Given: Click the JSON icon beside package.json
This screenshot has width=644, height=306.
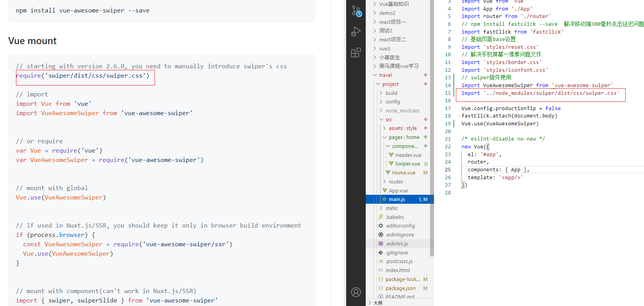Looking at the screenshot, I should coord(381,288).
